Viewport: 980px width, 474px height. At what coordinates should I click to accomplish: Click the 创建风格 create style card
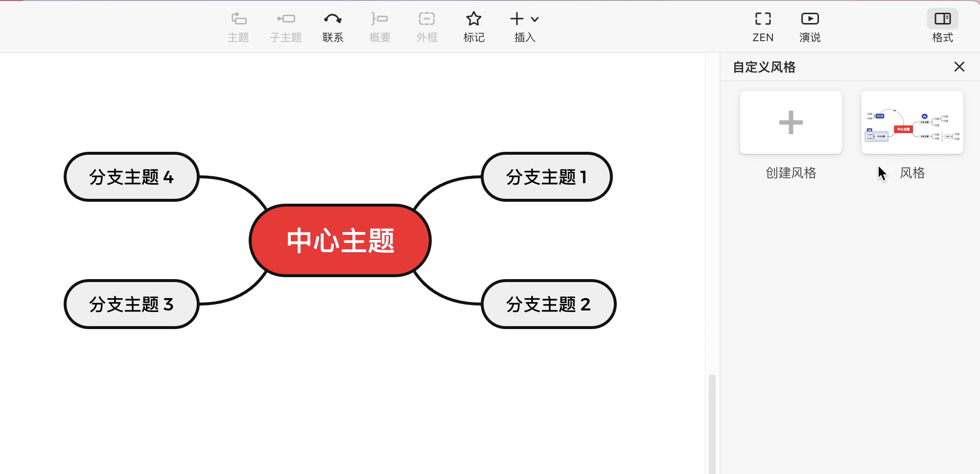point(791,122)
